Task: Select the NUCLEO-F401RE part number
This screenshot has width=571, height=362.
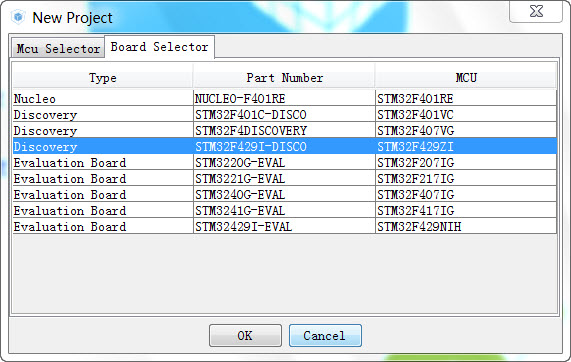Action: [284, 98]
